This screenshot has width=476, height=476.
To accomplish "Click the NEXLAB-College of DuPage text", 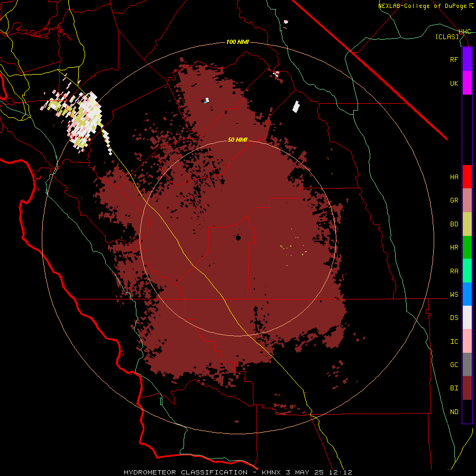I will pyautogui.click(x=423, y=6).
